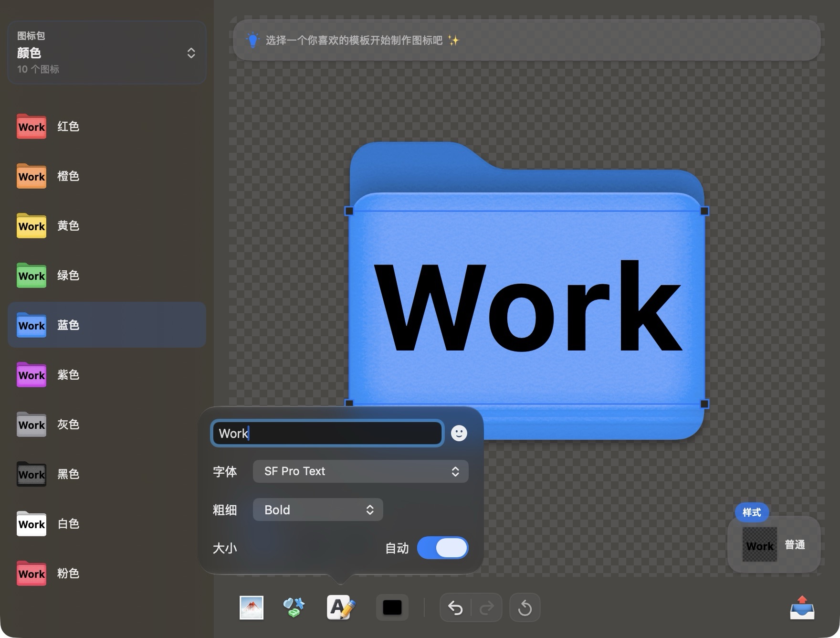Click the Work text input field
Image resolution: width=840 pixels, height=638 pixels.
click(327, 433)
